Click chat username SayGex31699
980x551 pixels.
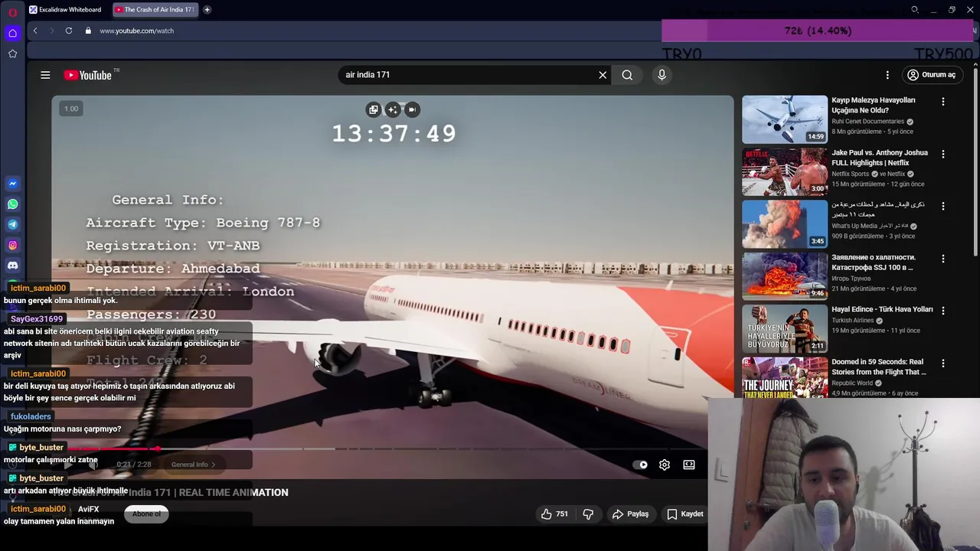[37, 319]
